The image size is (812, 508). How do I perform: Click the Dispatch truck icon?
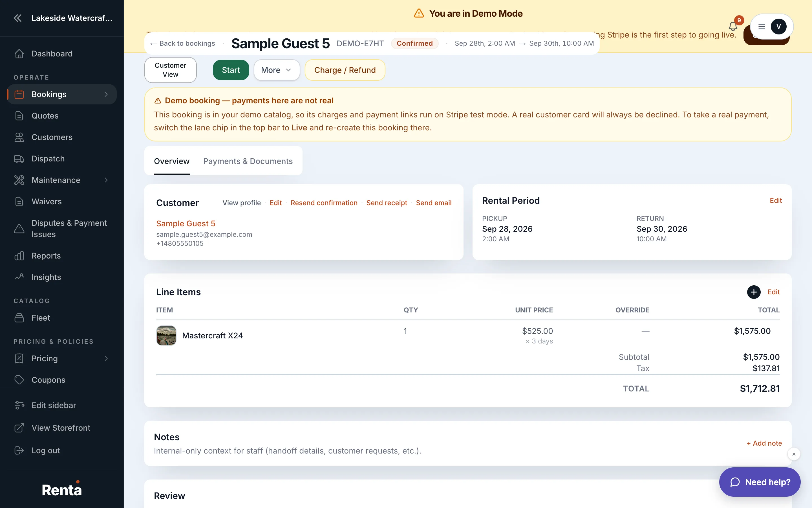[x=19, y=159]
